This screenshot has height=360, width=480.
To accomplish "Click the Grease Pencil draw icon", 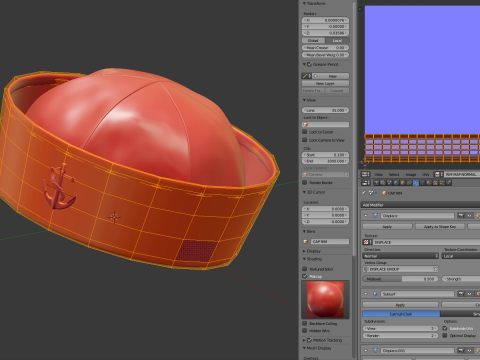I will pos(305,76).
